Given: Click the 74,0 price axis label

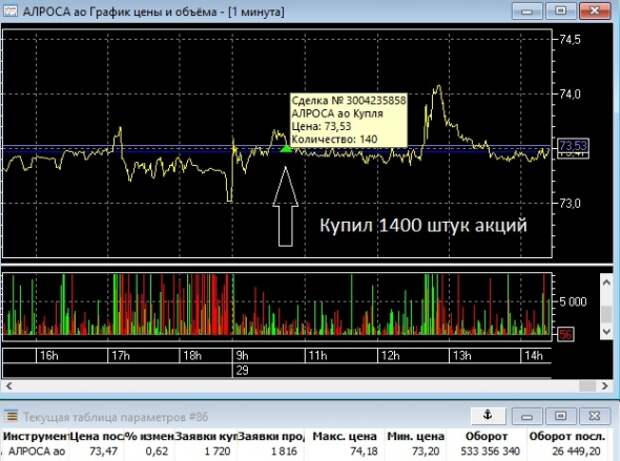Looking at the screenshot, I should 570,94.
